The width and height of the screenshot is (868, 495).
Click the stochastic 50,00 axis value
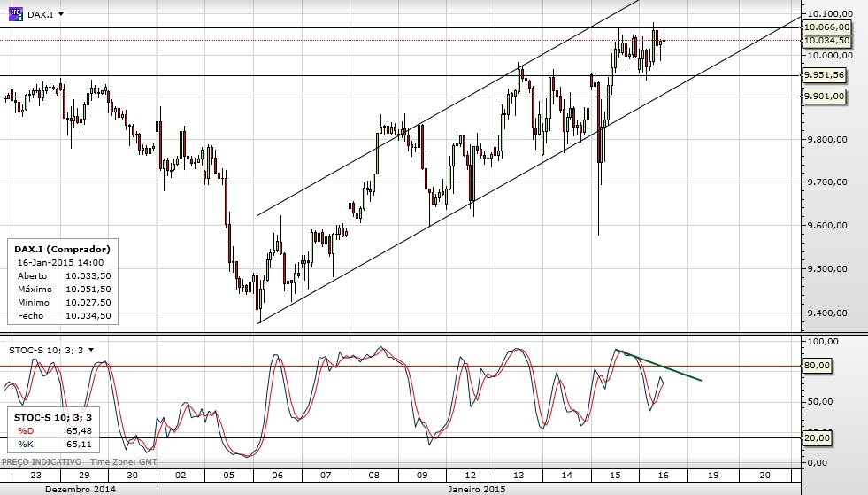pos(820,401)
